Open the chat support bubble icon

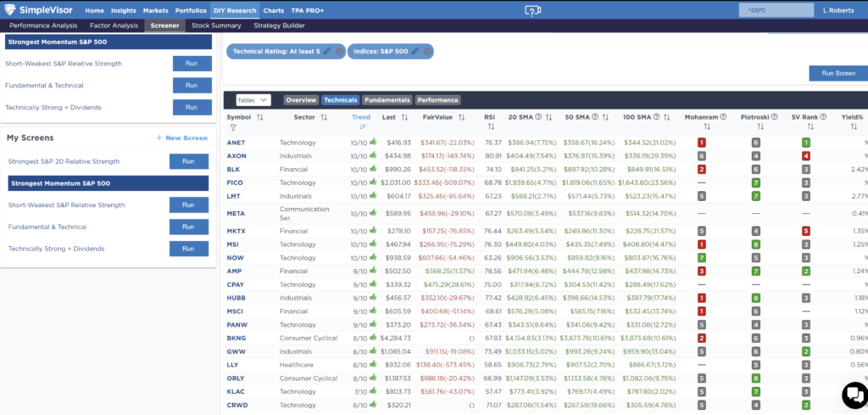[x=852, y=395]
